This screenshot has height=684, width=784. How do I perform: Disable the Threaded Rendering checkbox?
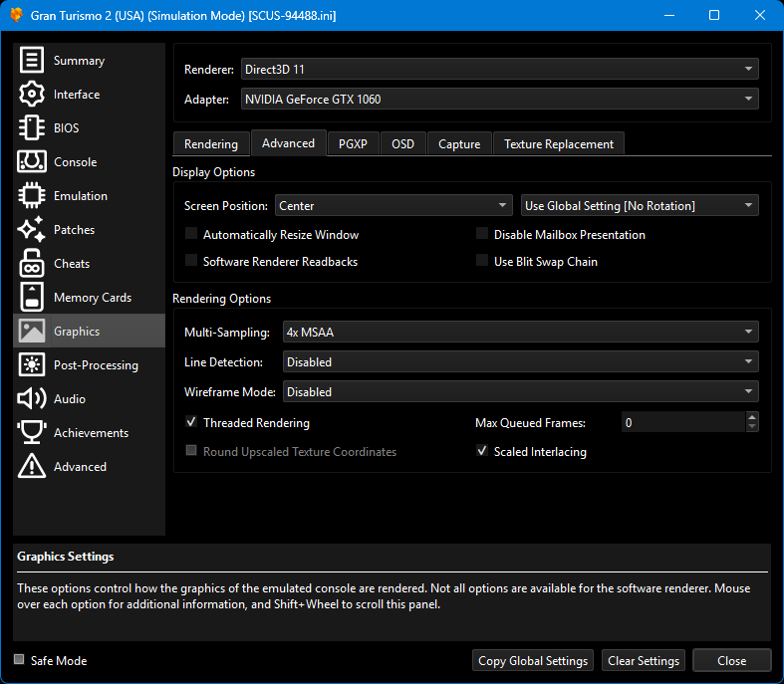[191, 422]
